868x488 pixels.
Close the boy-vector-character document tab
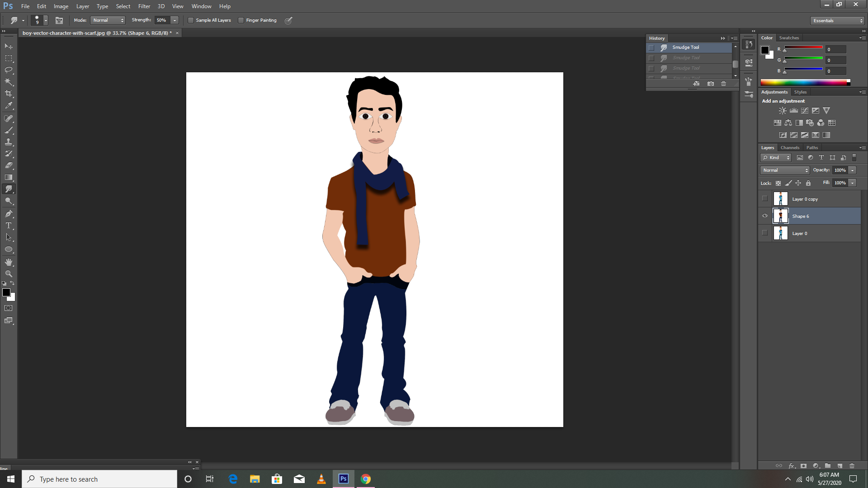pyautogui.click(x=177, y=33)
